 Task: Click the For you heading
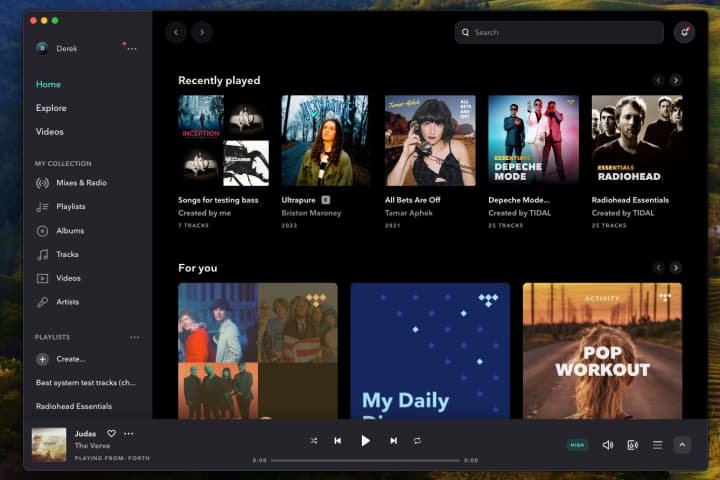197,268
